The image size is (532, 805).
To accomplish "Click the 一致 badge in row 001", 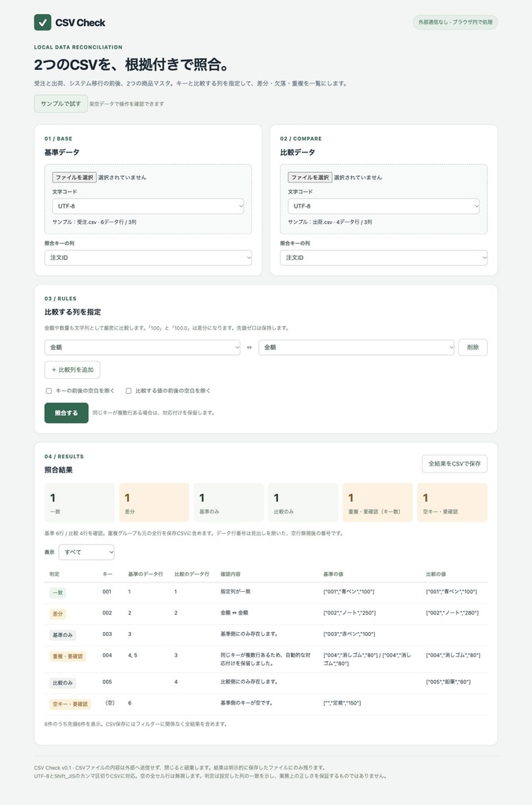I will [x=58, y=593].
